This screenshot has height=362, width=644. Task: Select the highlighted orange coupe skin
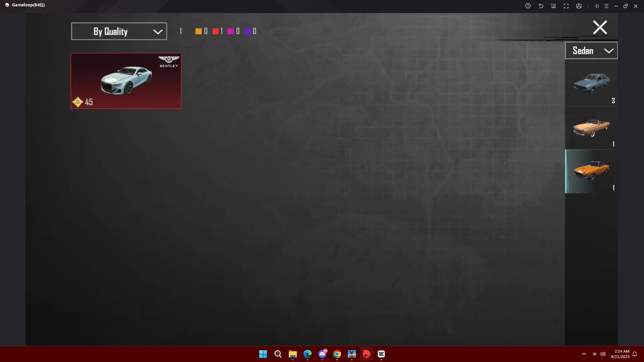pyautogui.click(x=591, y=171)
